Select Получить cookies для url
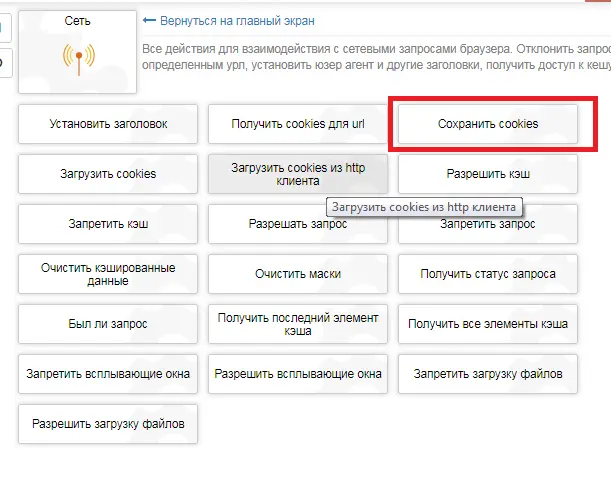 [298, 124]
